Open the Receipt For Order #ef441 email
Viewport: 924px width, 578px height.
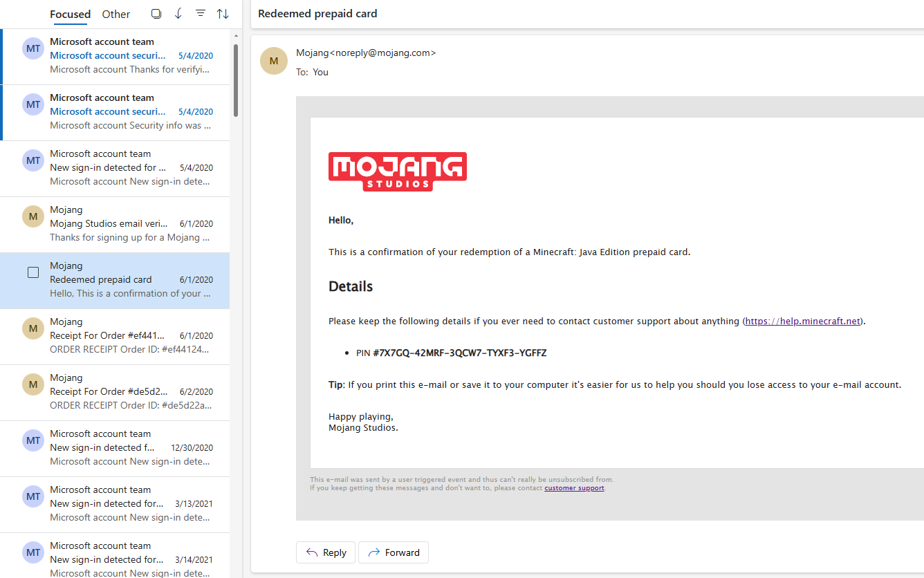point(115,336)
